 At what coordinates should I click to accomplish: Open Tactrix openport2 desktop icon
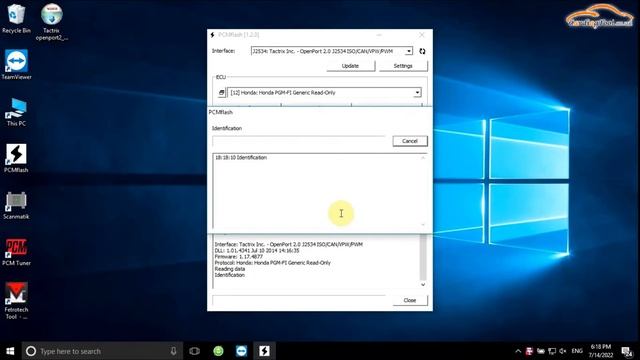click(x=51, y=22)
